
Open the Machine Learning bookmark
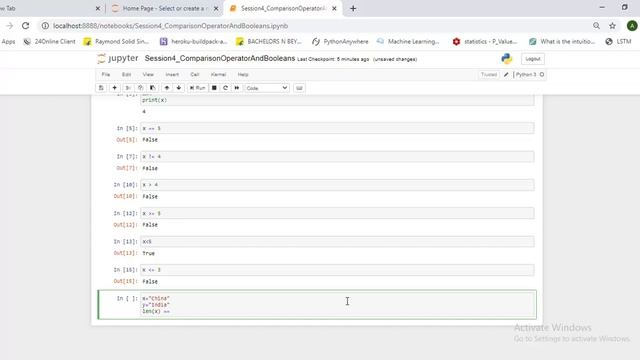408,42
